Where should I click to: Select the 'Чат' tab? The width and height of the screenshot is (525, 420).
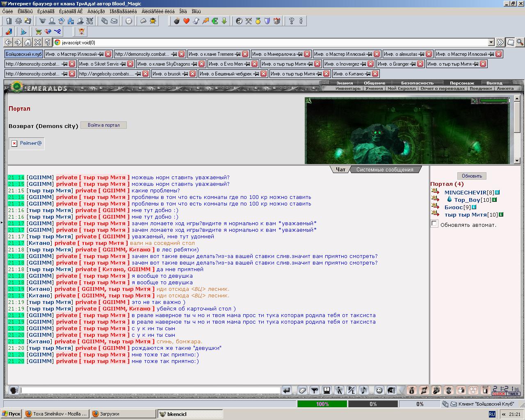point(340,169)
